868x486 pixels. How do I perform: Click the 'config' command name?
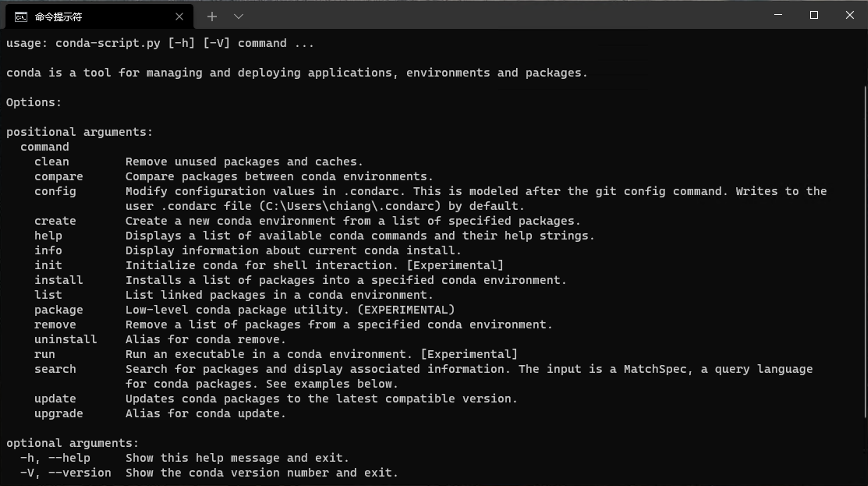click(55, 192)
